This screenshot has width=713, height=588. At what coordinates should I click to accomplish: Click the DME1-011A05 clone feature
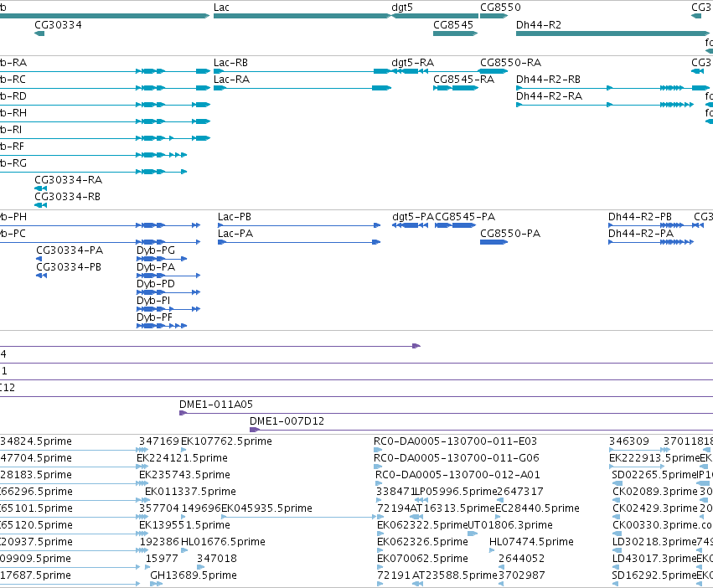pyautogui.click(x=446, y=413)
